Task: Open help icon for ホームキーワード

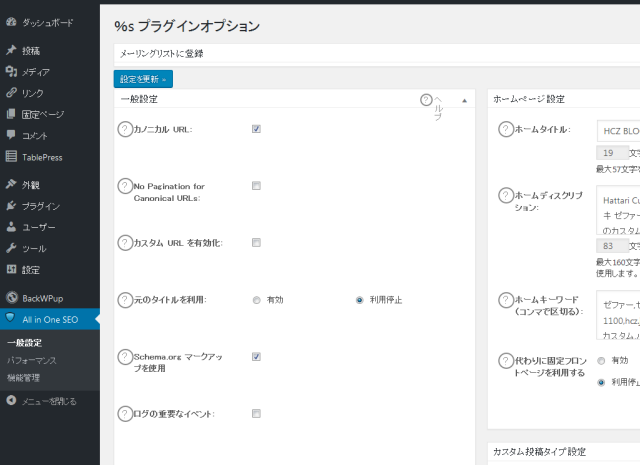Action: 506,300
